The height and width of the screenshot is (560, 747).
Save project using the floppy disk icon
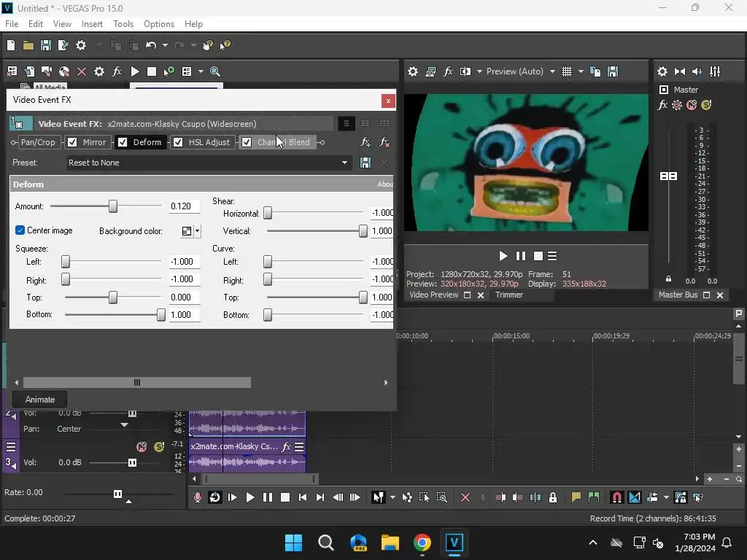tap(46, 45)
